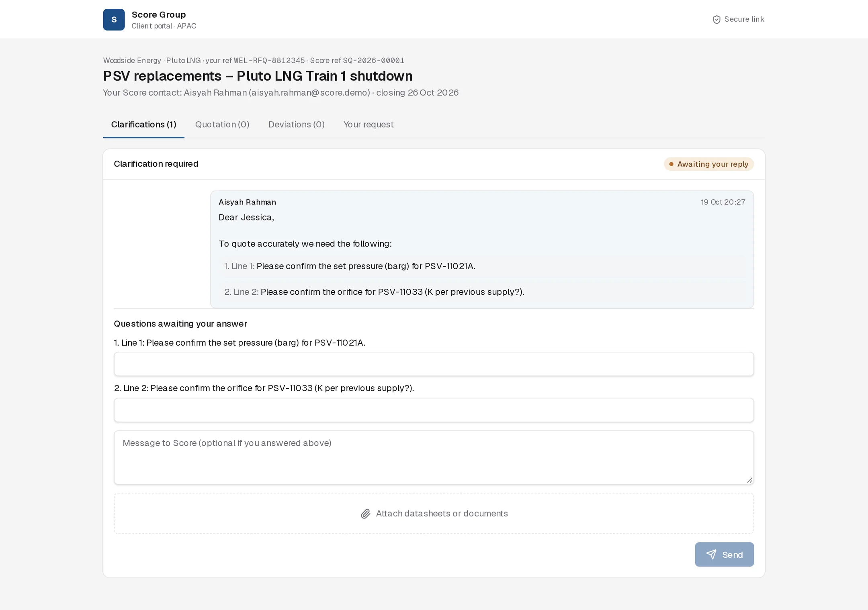868x610 pixels.
Task: Click the closing 26 Oct 2026 date
Action: (x=417, y=93)
